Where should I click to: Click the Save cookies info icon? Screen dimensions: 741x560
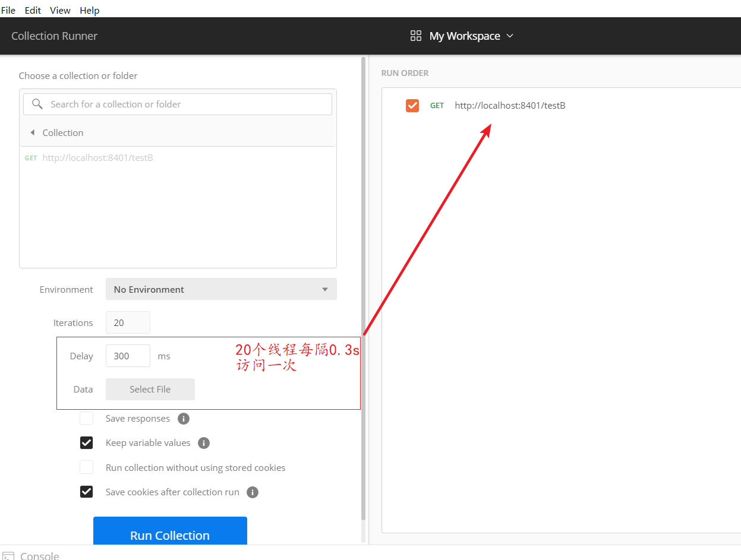pos(253,492)
